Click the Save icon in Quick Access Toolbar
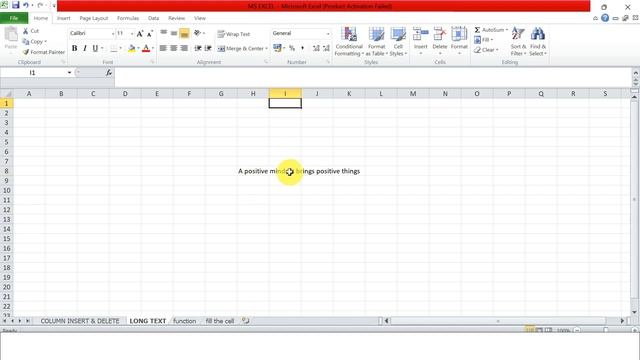Screen dimensions: 640x360 tap(16, 5)
